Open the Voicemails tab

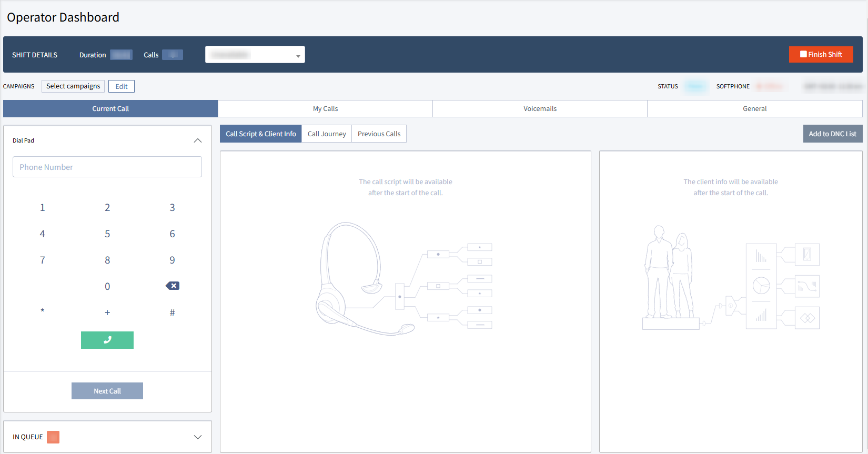click(x=540, y=109)
